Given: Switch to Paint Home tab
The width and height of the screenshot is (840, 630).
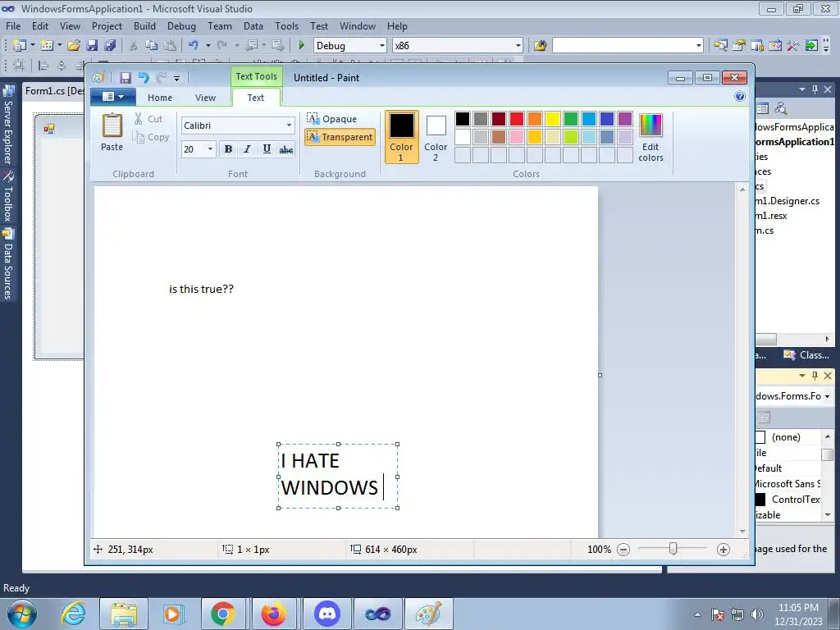Looking at the screenshot, I should click(x=160, y=98).
